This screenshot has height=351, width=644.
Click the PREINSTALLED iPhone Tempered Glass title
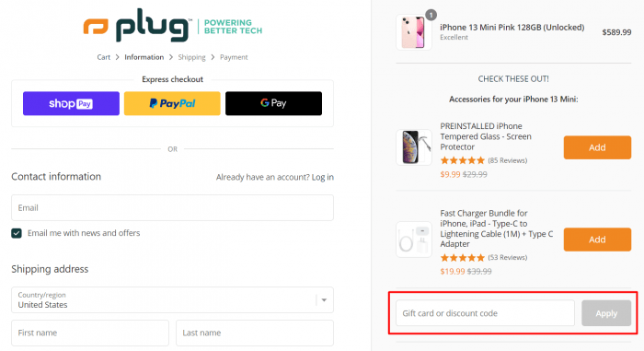pyautogui.click(x=486, y=136)
